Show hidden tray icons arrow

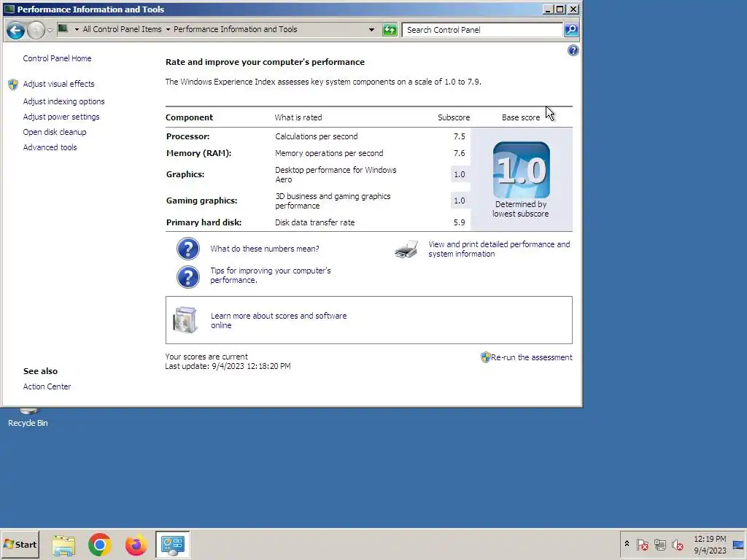click(x=627, y=544)
